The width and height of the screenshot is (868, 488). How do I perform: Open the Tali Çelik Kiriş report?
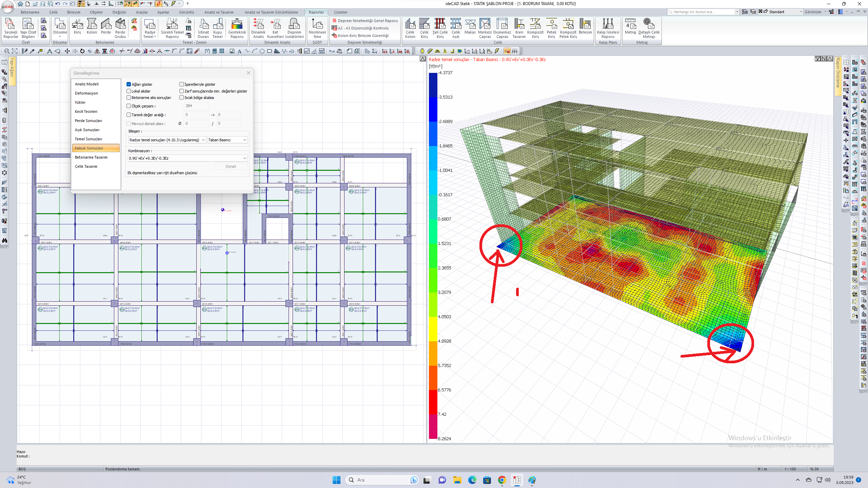(440, 28)
